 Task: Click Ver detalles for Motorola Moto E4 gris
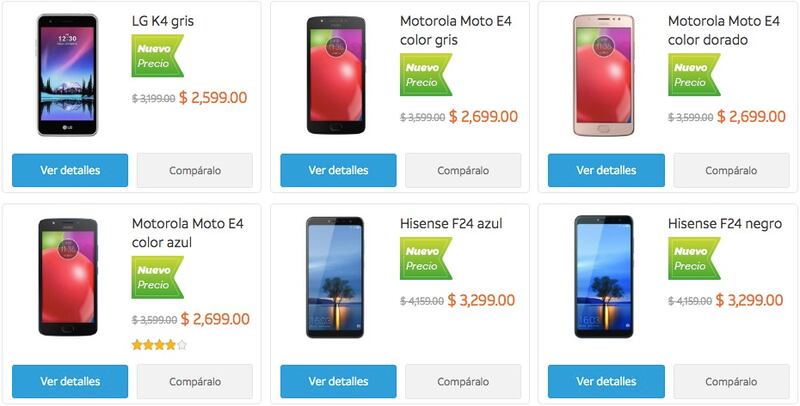(338, 170)
